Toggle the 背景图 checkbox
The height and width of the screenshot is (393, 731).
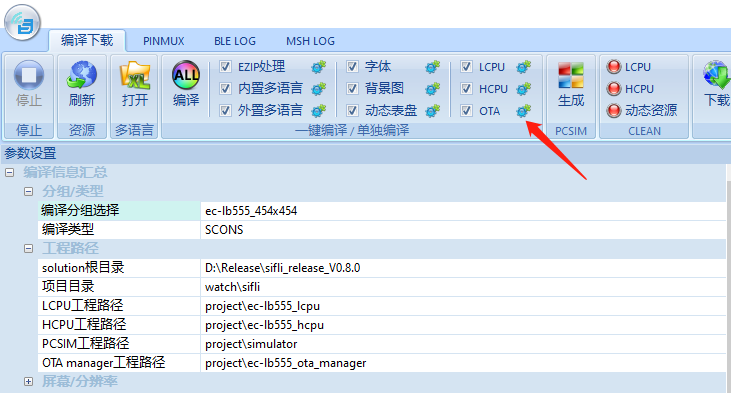coord(352,89)
